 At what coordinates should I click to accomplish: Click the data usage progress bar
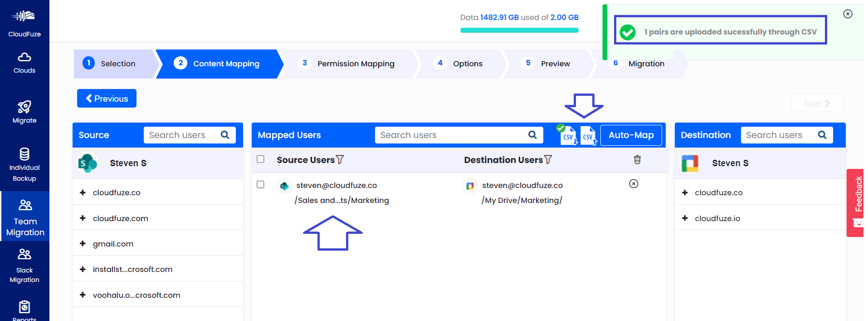click(519, 30)
